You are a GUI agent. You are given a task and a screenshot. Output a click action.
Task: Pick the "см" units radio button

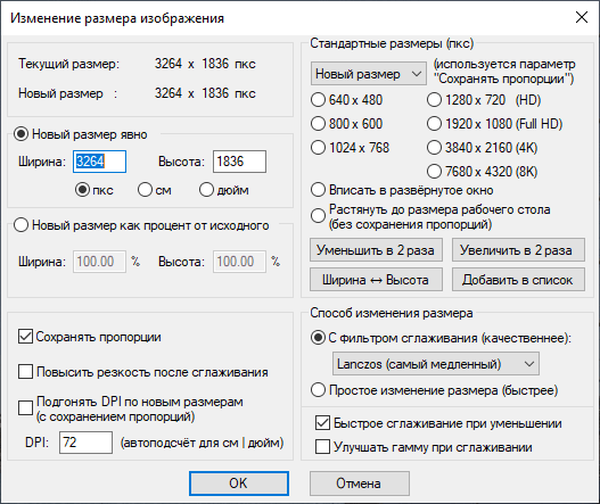click(x=145, y=189)
